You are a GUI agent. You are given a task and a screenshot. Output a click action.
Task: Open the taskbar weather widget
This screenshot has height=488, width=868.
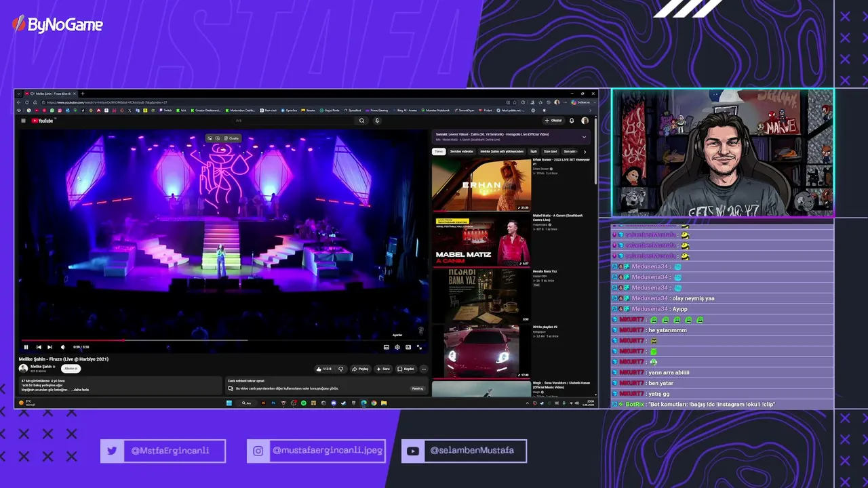pos(27,403)
